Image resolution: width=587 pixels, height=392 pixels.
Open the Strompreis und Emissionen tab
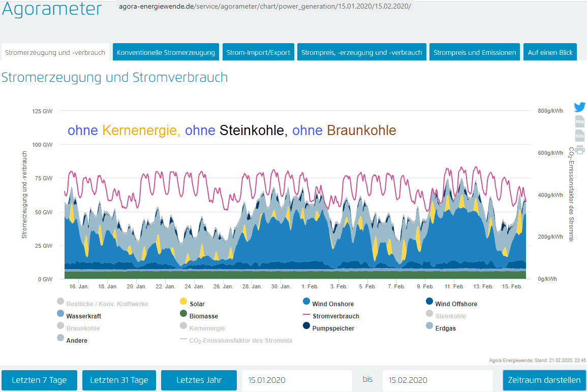click(x=474, y=52)
